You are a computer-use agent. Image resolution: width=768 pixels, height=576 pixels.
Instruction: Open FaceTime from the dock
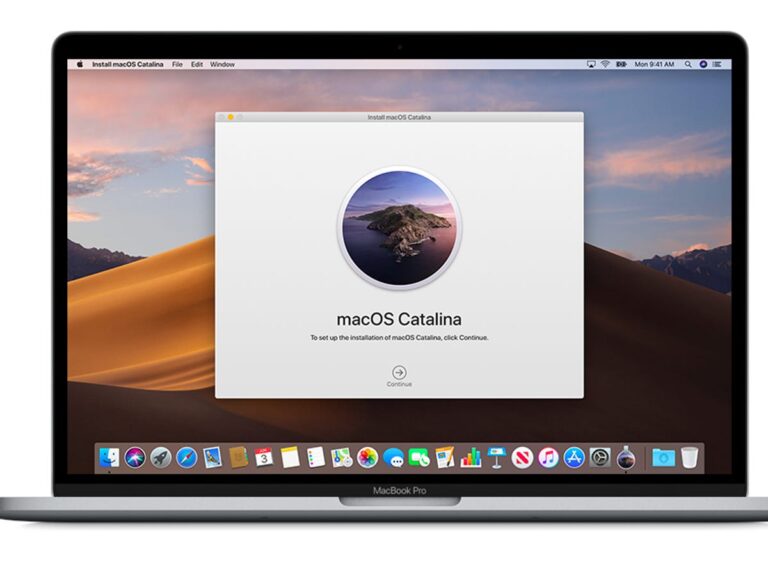click(x=419, y=458)
